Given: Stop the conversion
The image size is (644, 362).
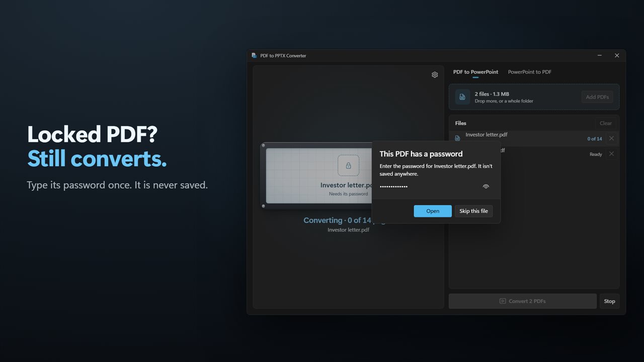Looking at the screenshot, I should pyautogui.click(x=609, y=301).
